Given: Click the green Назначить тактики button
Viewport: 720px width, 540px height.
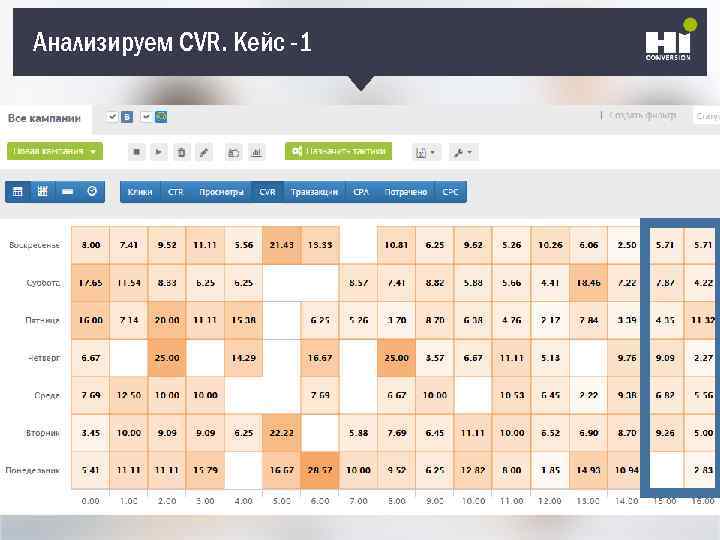Looking at the screenshot, I should click(338, 151).
